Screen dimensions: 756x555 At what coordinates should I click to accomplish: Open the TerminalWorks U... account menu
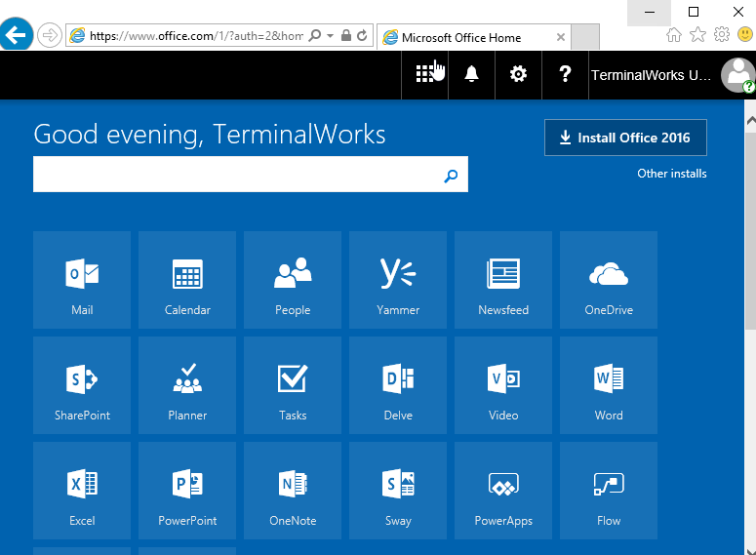pos(651,75)
